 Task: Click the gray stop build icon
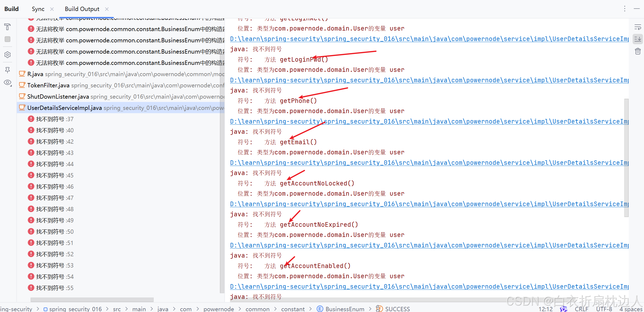7,39
